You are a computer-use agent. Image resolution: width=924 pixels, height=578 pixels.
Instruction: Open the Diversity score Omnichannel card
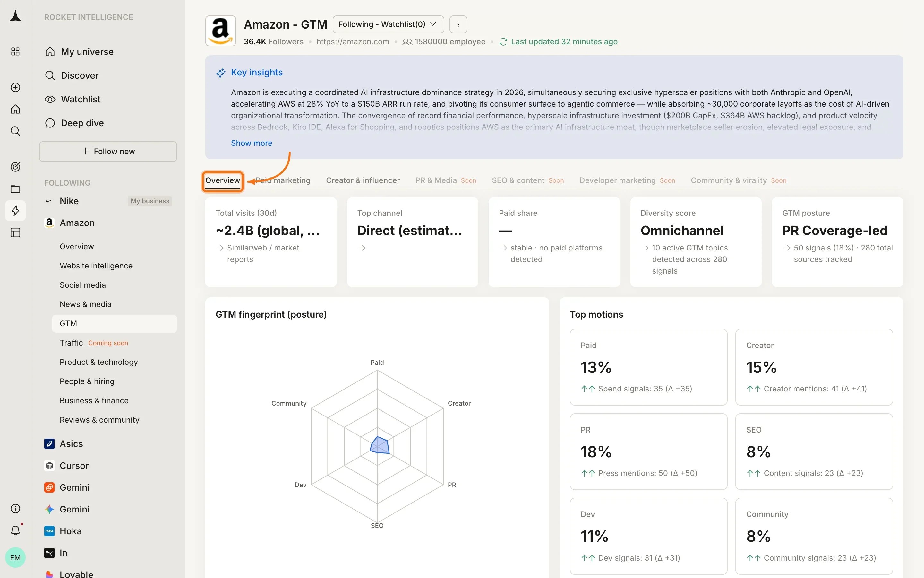(696, 242)
